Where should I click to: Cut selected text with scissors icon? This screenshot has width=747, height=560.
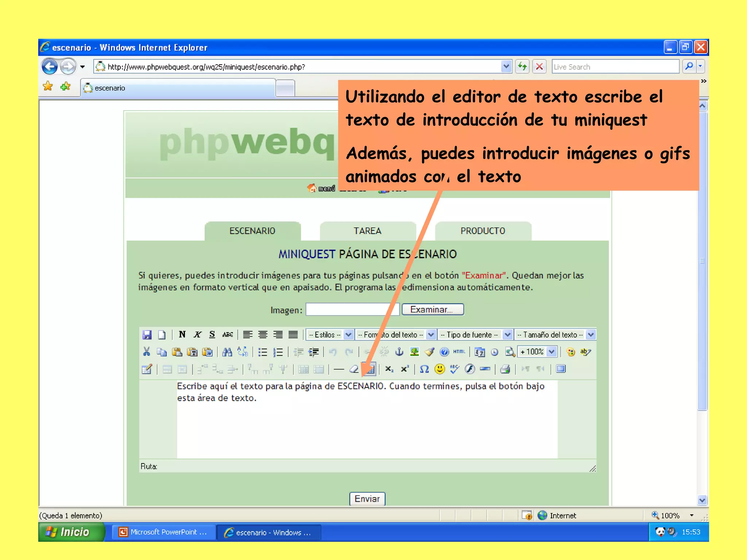click(x=147, y=352)
